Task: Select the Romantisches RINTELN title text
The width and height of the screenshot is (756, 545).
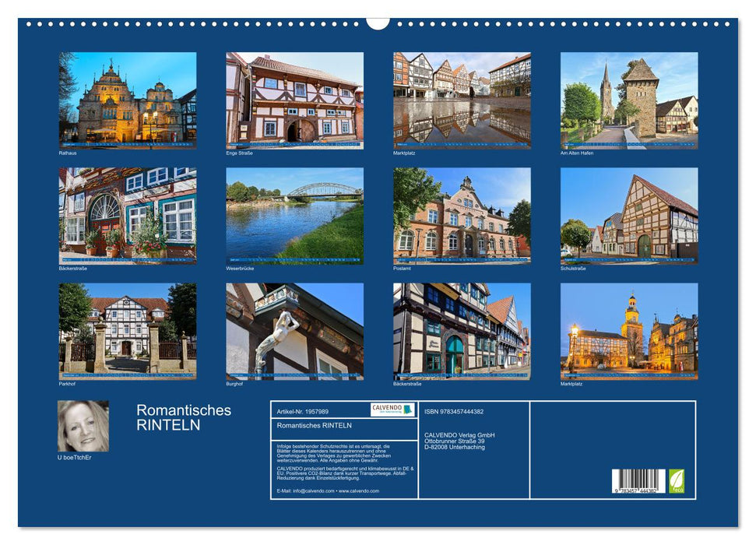Action: click(184, 417)
